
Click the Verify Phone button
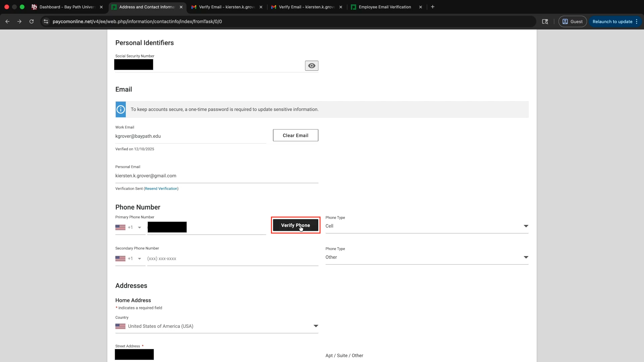point(295,225)
